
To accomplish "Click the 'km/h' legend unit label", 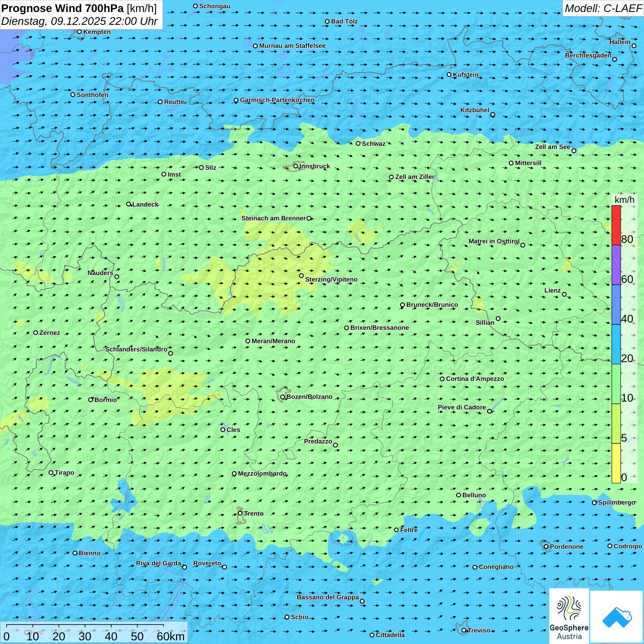I will point(624,200).
